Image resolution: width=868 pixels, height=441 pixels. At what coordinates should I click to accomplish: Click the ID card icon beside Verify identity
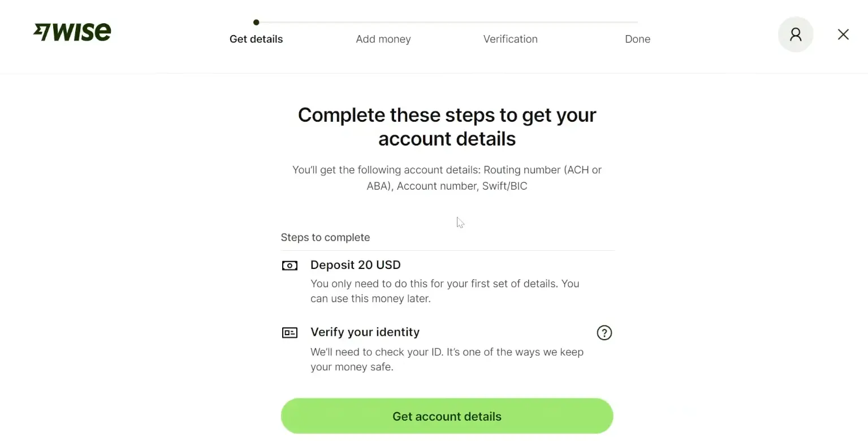point(290,333)
